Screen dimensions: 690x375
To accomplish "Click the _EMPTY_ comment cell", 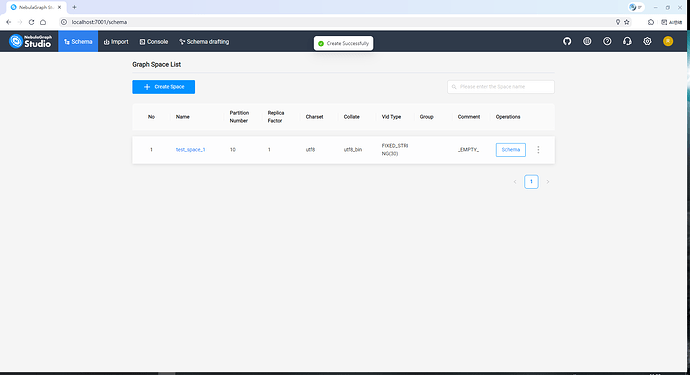I will tap(468, 150).
